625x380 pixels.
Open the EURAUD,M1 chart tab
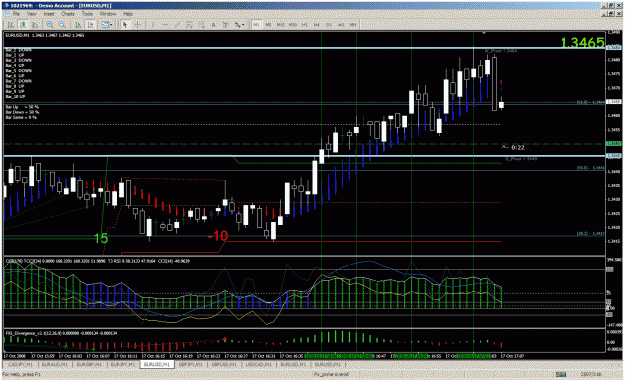(55, 364)
